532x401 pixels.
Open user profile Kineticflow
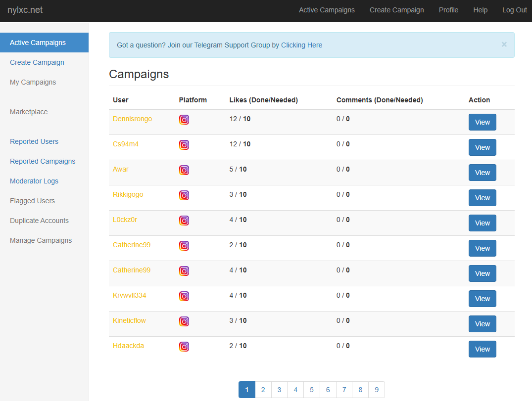pos(129,320)
